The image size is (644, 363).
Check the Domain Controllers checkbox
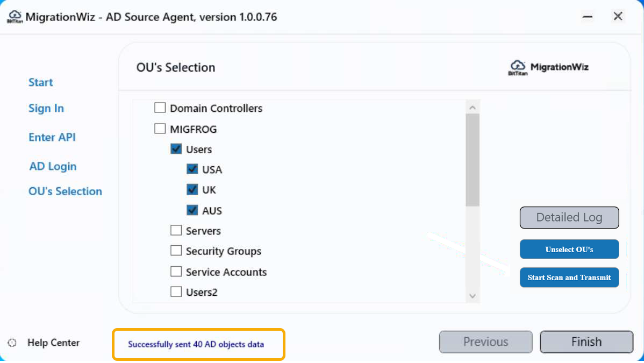160,108
